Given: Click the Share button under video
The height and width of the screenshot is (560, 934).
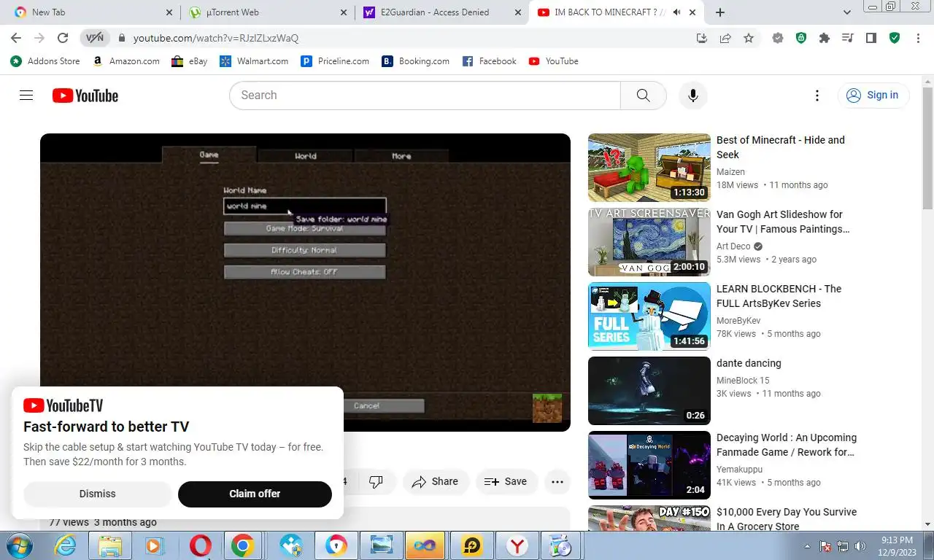Looking at the screenshot, I should pos(436,482).
